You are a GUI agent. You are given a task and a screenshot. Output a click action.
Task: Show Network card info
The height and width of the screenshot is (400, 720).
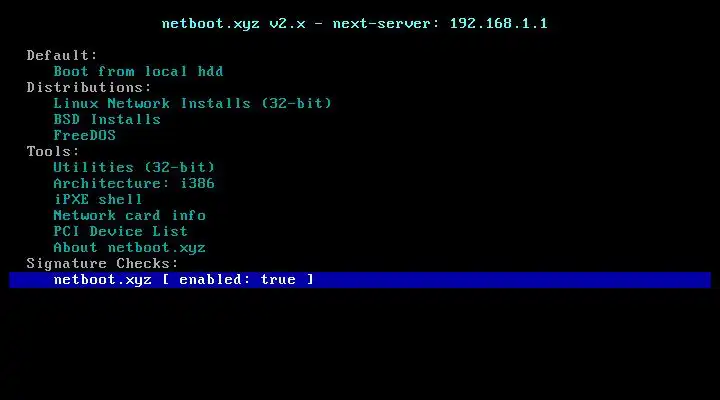(129, 215)
